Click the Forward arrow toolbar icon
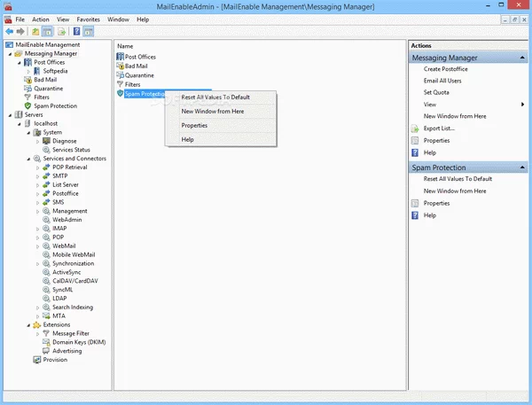 [20, 32]
